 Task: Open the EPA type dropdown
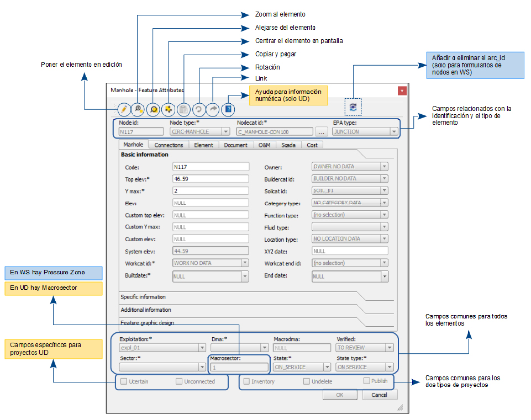pos(365,131)
